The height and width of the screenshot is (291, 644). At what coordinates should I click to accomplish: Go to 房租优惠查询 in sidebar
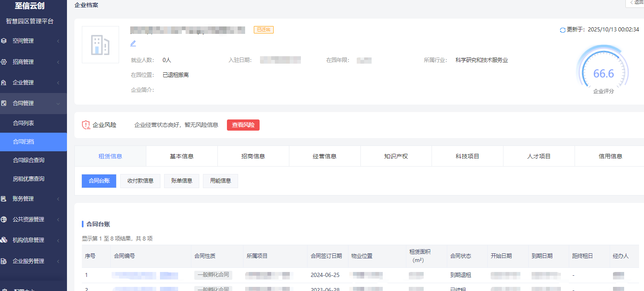pos(29,179)
